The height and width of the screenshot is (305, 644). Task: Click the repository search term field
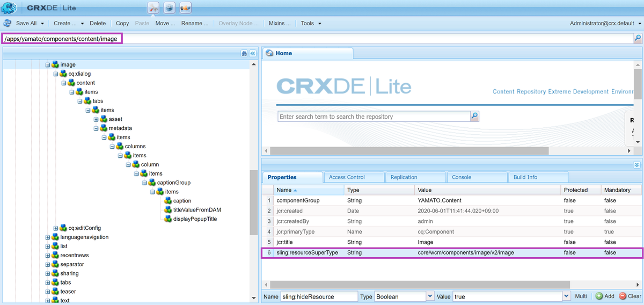point(374,116)
